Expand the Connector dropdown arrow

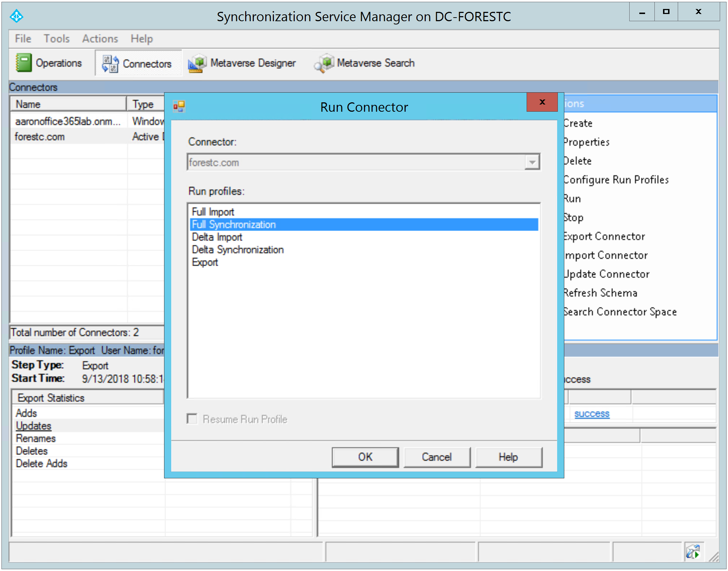pos(532,162)
